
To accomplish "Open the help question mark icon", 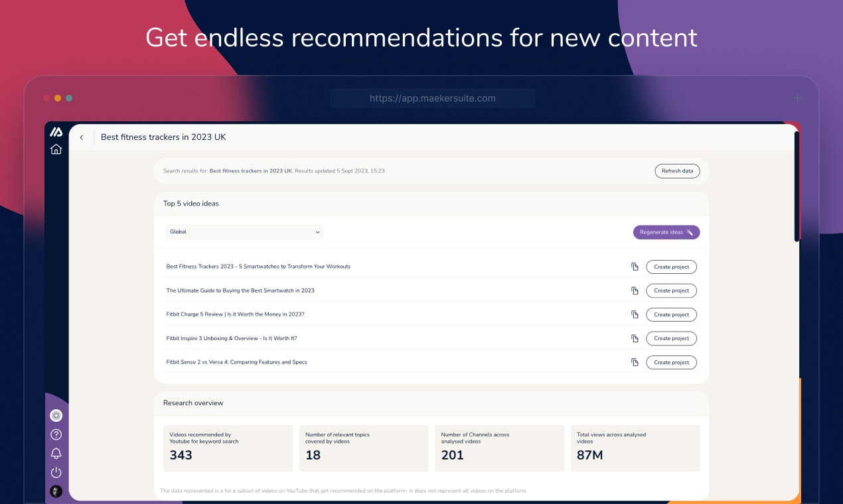I will (56, 434).
